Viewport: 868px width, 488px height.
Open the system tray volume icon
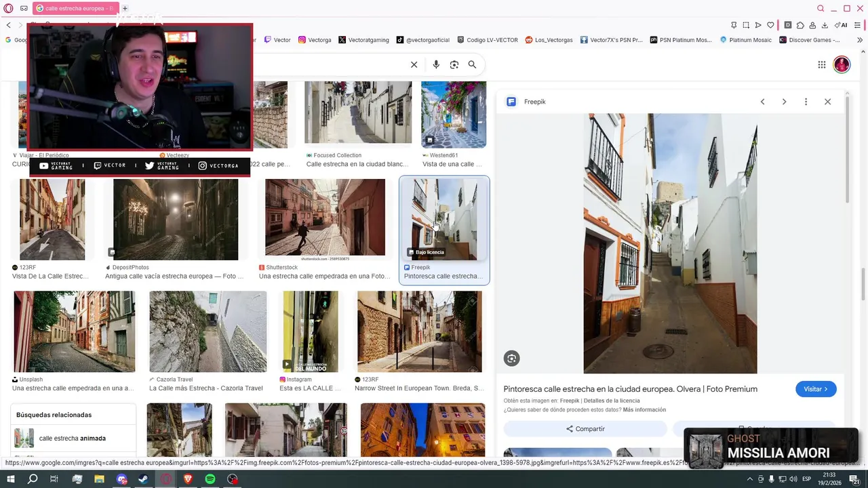coord(793,479)
